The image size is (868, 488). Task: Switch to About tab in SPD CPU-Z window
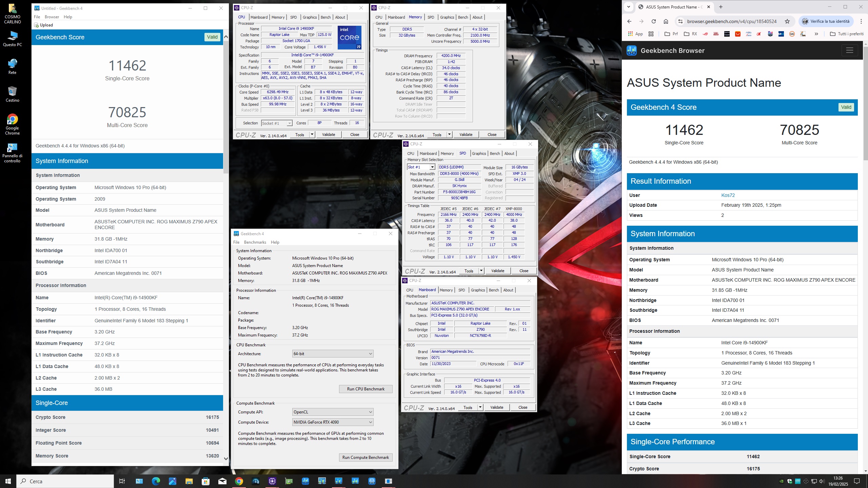click(x=509, y=154)
